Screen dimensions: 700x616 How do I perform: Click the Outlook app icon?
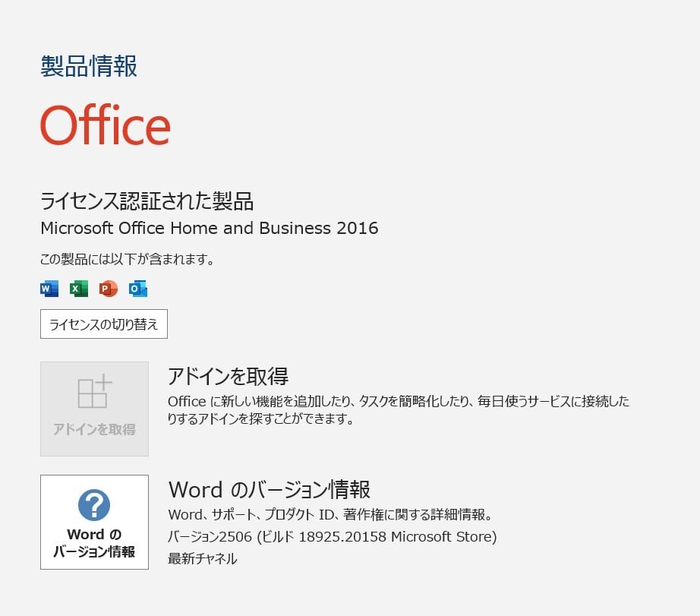coord(138,289)
